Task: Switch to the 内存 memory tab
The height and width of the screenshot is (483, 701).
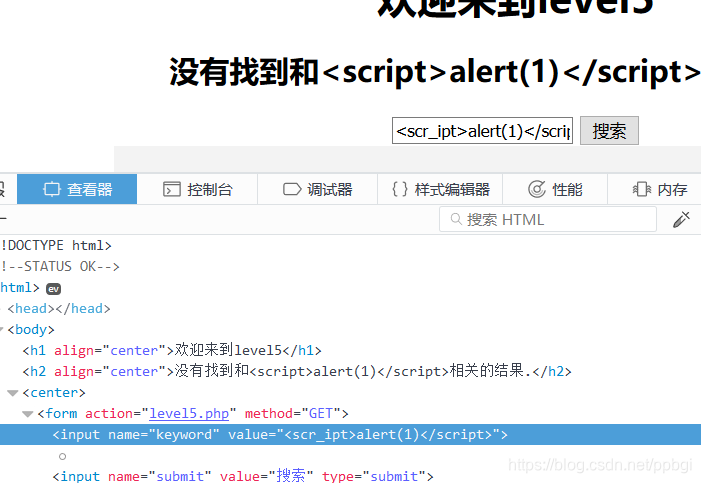Action: coord(659,189)
